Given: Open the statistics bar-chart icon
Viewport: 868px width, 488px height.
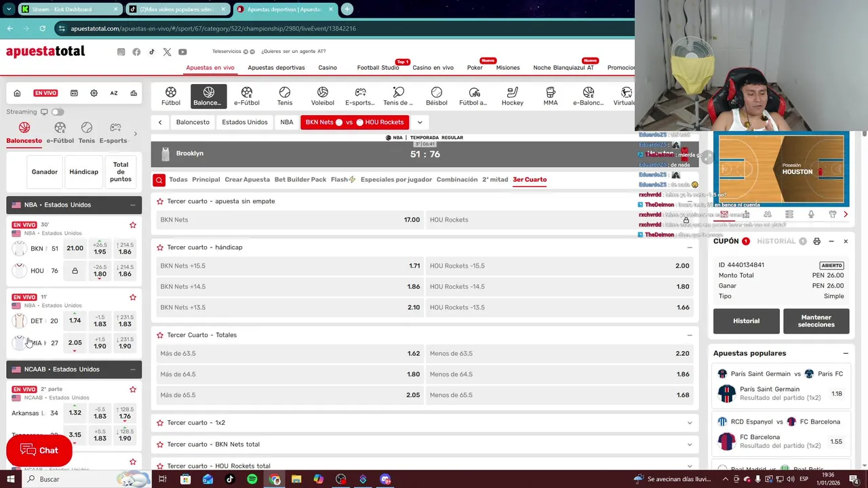Looking at the screenshot, I should click(134, 93).
